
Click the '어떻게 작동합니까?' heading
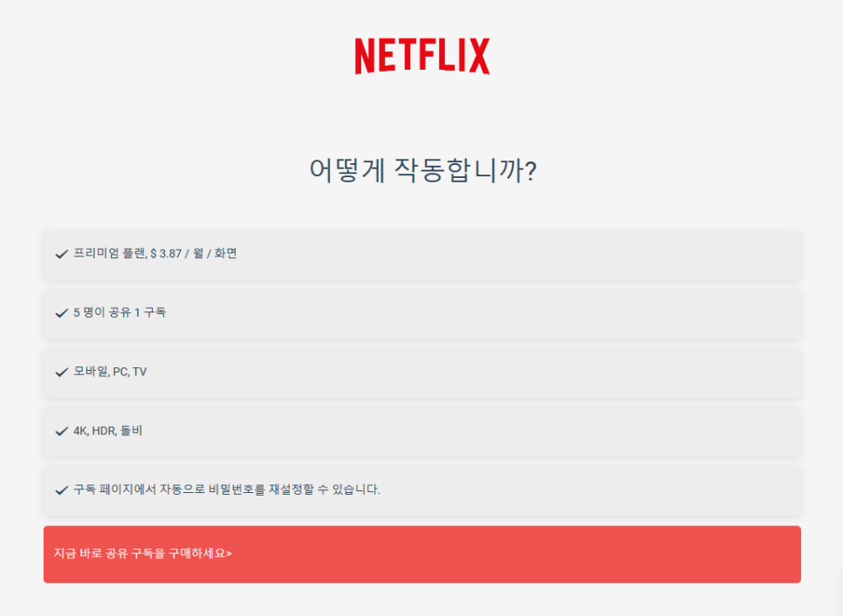pyautogui.click(x=422, y=170)
